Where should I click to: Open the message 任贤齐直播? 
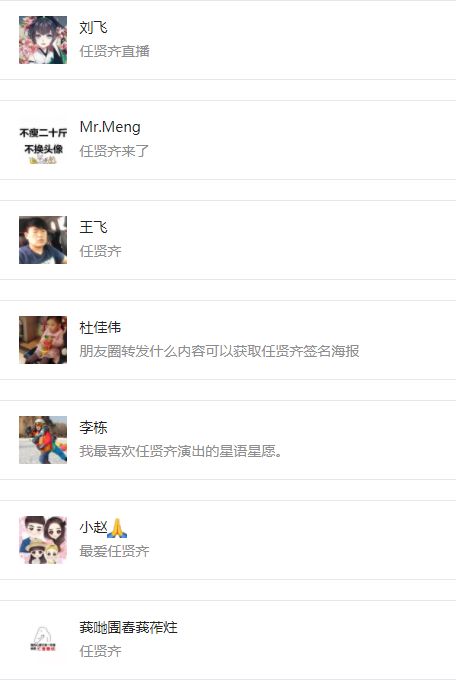coord(115,51)
